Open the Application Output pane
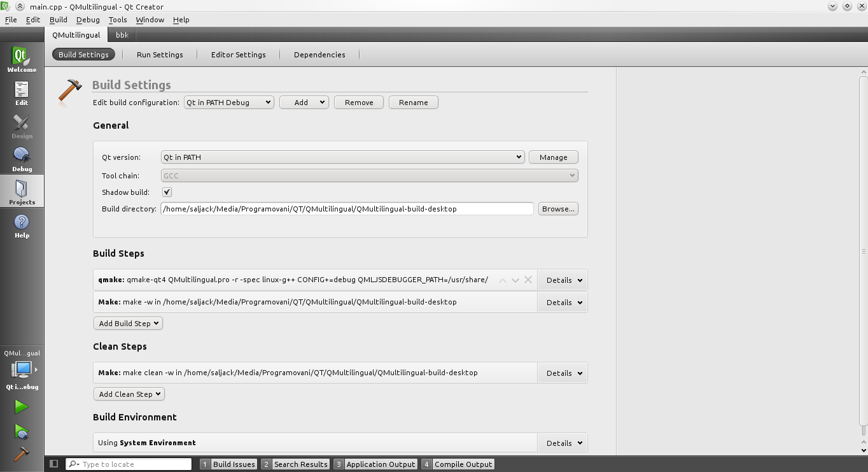 pos(375,464)
